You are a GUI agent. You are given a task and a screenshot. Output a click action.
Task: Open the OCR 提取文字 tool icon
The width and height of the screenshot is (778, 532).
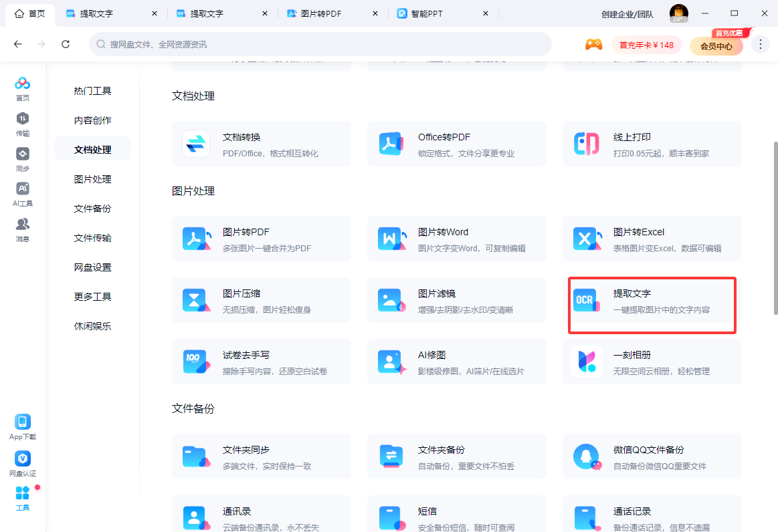[587, 300]
